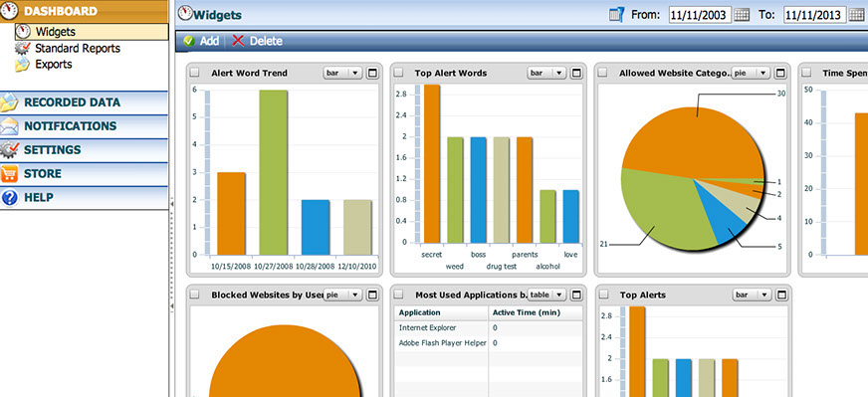Click the Delete widget button
868x397 pixels.
(x=258, y=41)
